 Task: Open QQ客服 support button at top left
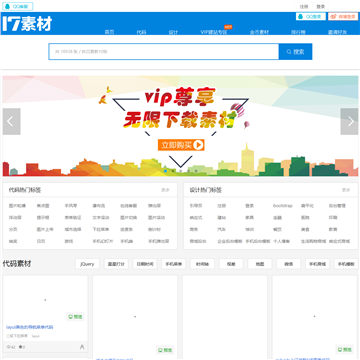[x=18, y=6]
